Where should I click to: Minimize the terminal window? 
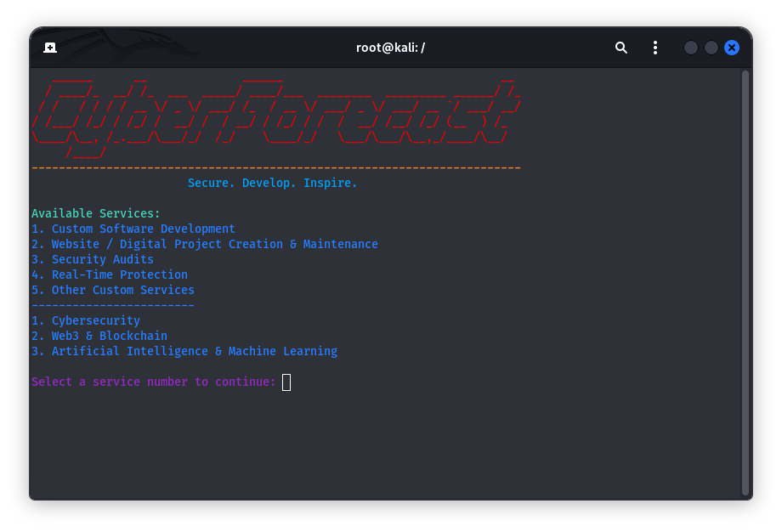coord(691,48)
